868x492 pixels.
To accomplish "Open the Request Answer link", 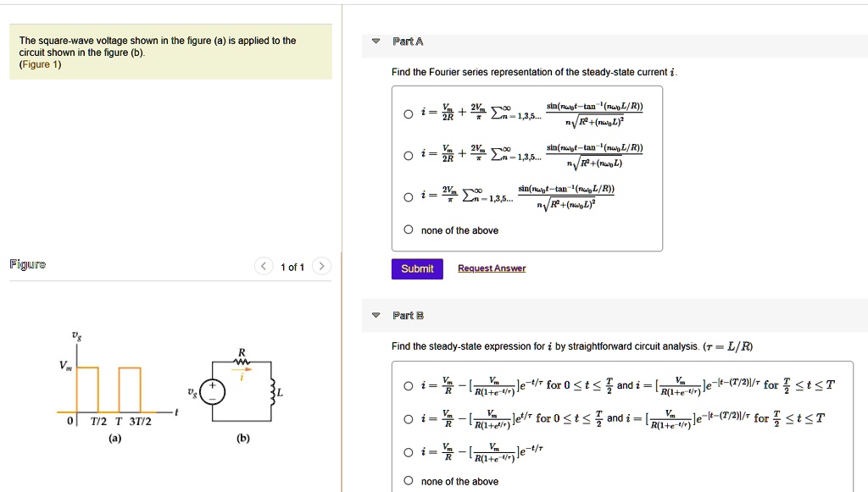I will 492,268.
